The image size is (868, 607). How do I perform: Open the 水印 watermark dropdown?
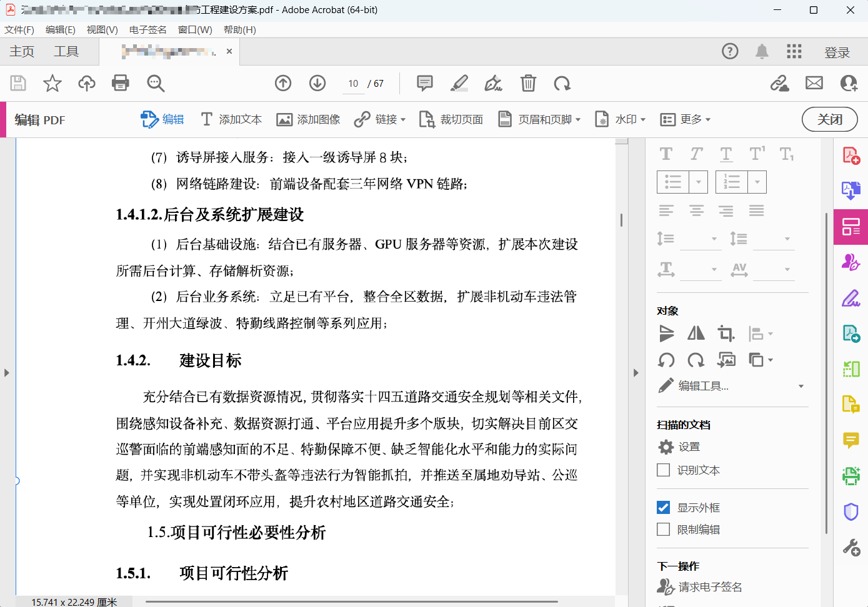click(619, 119)
